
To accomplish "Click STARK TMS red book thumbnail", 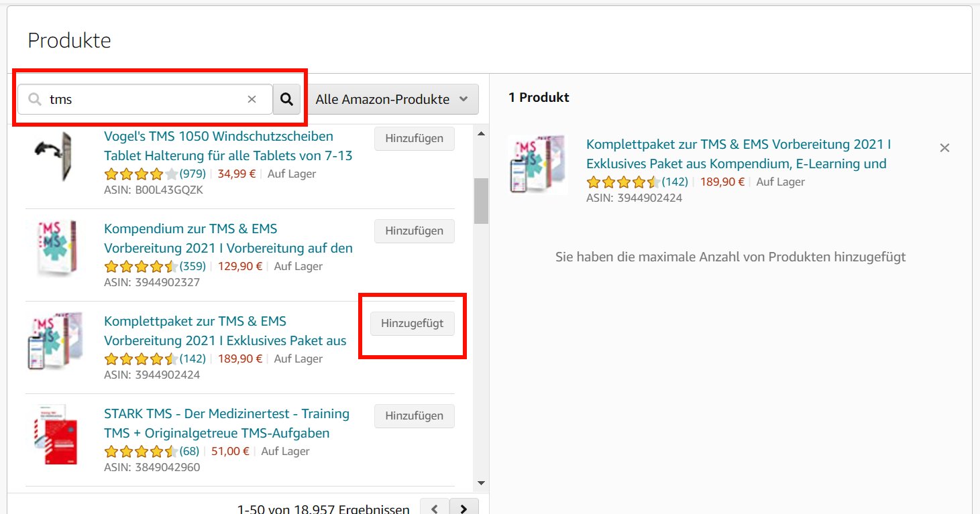I will pyautogui.click(x=55, y=434).
